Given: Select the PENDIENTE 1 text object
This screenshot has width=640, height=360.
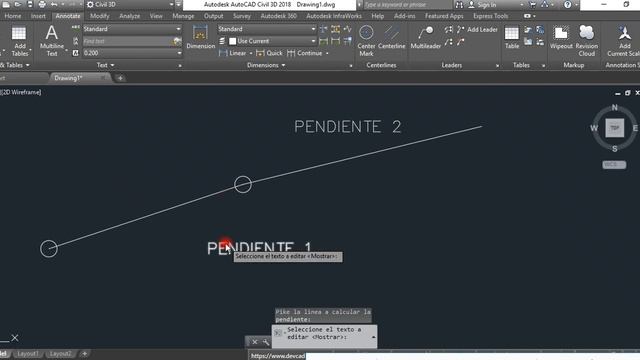Looking at the screenshot, I should pos(259,248).
